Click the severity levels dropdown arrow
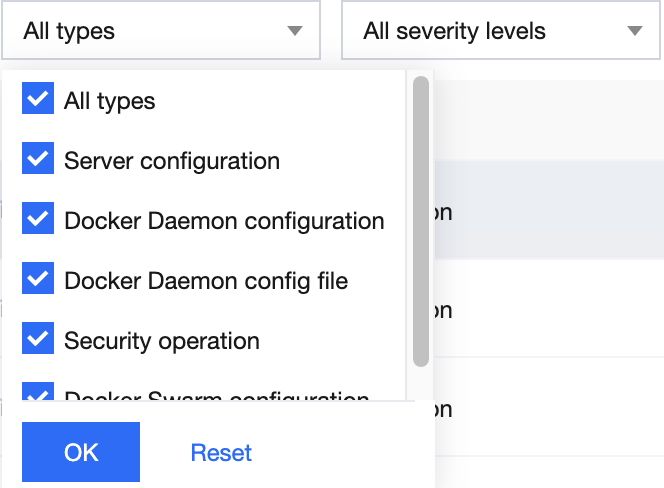Screen dimensions: 664x488 635,31
